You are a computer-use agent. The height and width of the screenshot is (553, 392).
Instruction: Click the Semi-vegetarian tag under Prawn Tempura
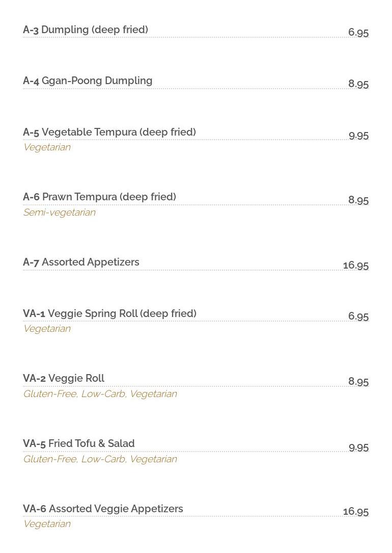tap(59, 213)
